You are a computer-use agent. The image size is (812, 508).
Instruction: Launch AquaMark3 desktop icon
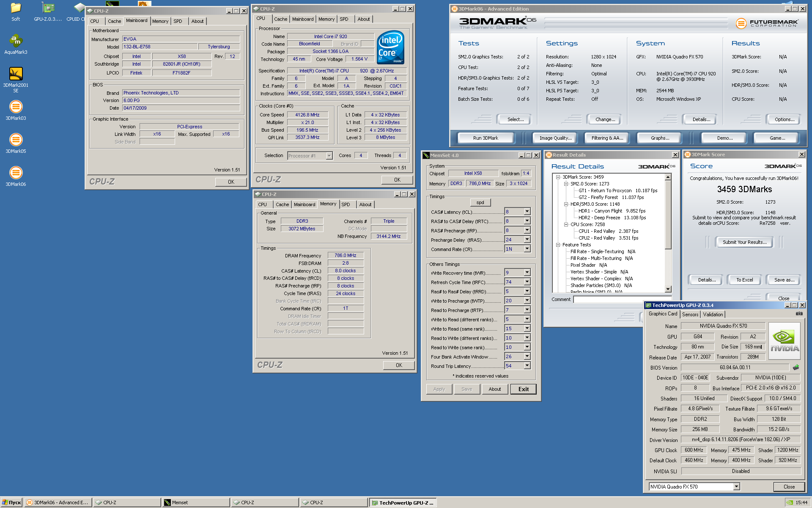[16, 44]
